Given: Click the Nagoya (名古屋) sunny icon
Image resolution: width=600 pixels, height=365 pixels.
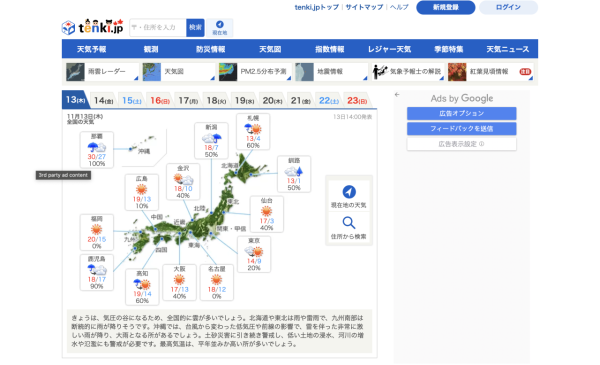Looking at the screenshot, I should (217, 280).
